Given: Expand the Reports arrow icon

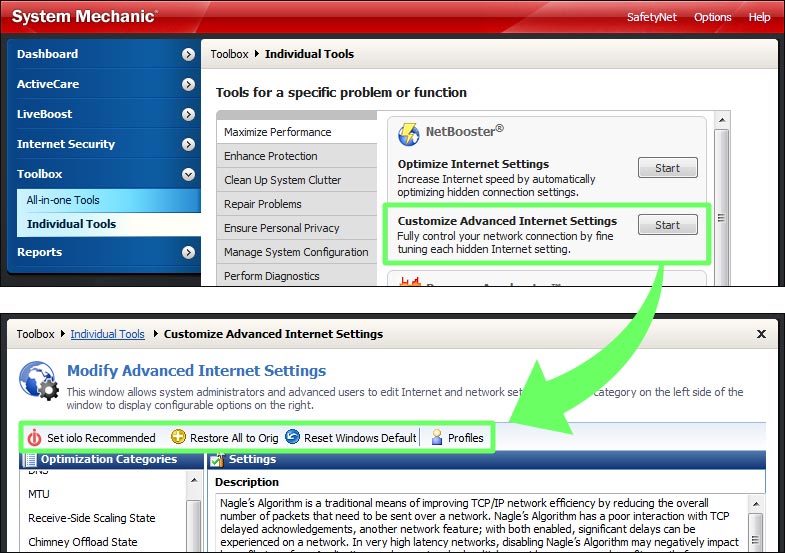Looking at the screenshot, I should 188,252.
